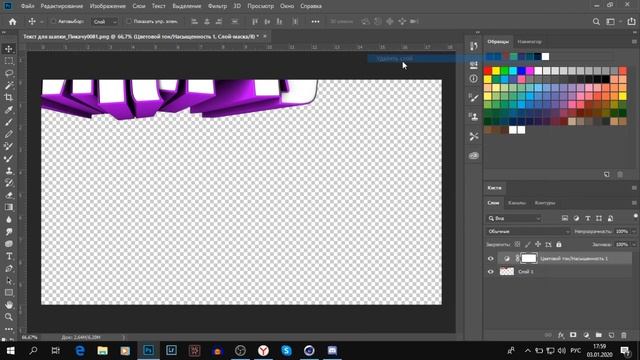640x360 pixels.
Task: Click the create new layer icon
Action: click(611, 335)
